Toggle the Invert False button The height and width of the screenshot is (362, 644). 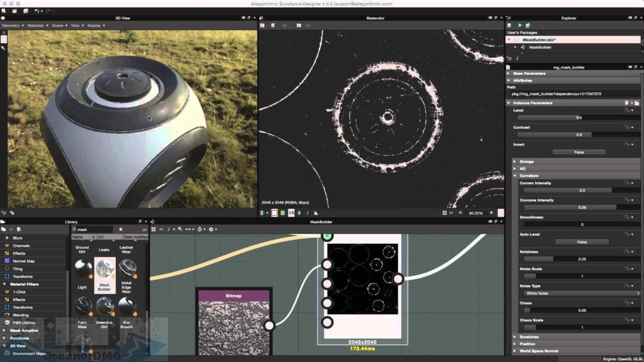tap(579, 152)
